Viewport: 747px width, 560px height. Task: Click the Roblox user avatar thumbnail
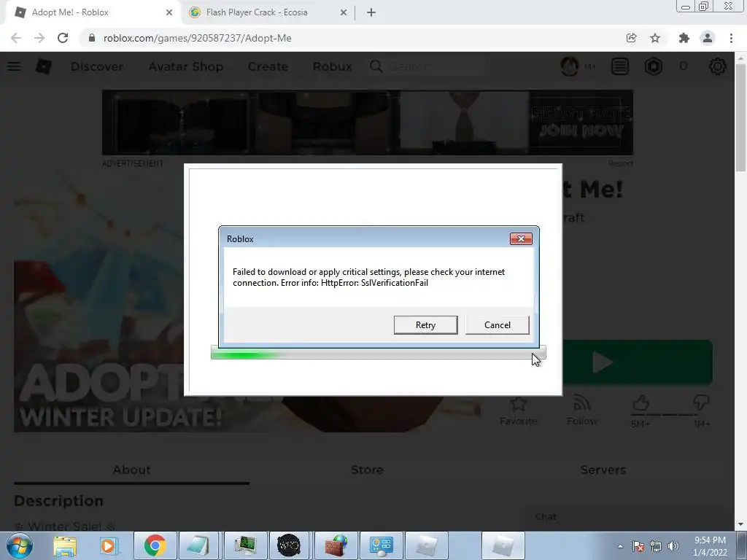coord(570,66)
